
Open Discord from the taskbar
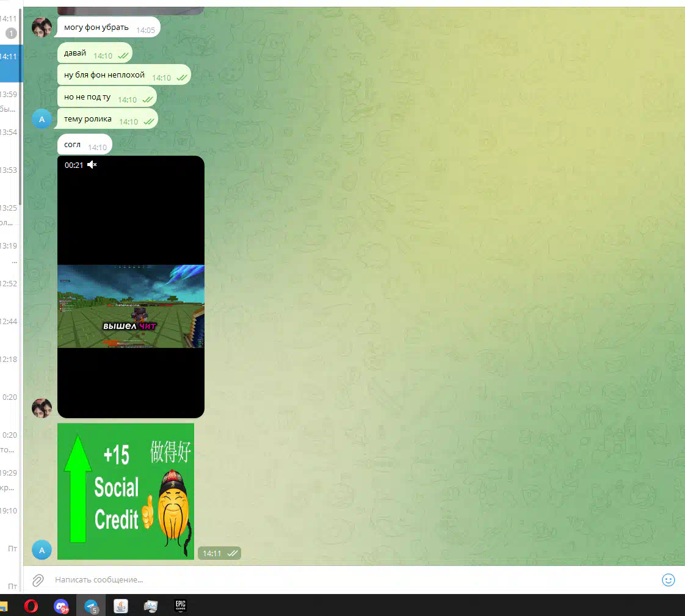click(x=61, y=606)
